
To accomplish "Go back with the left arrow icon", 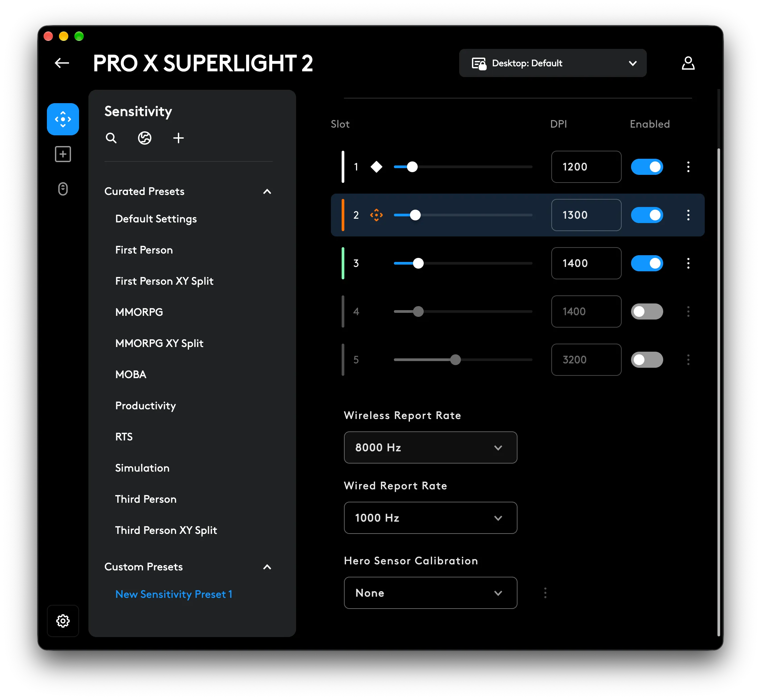I will (62, 63).
